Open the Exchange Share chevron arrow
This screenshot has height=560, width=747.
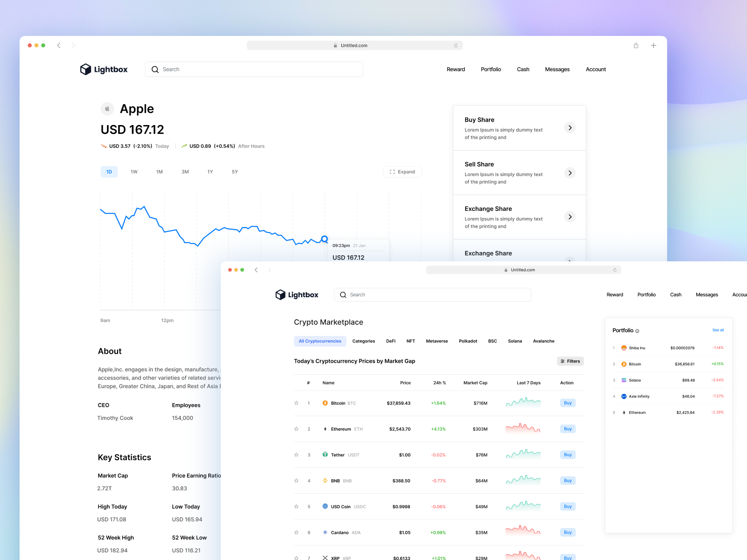tap(570, 217)
